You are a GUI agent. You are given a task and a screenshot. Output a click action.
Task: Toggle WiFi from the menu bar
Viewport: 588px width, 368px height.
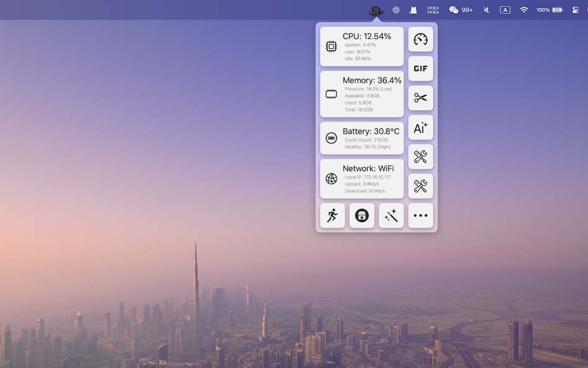[523, 9]
